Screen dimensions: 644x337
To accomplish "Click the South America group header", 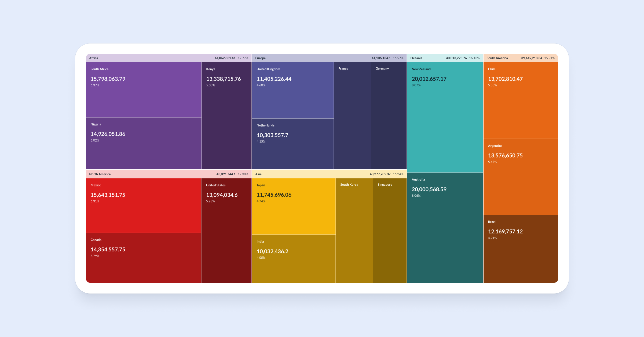I will point(521,58).
